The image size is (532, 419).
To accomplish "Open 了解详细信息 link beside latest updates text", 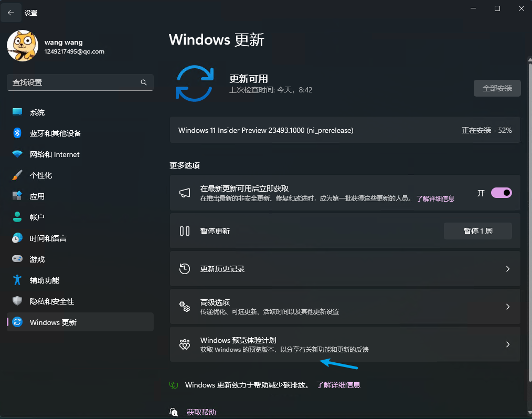I will (x=435, y=198).
